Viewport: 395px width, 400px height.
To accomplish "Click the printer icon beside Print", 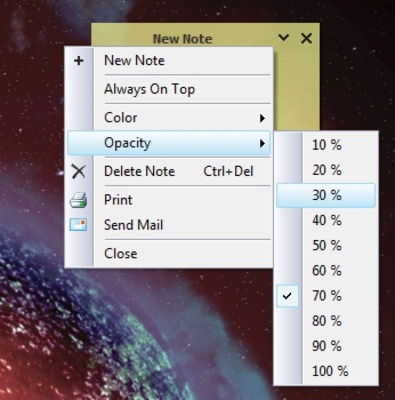I will (79, 200).
